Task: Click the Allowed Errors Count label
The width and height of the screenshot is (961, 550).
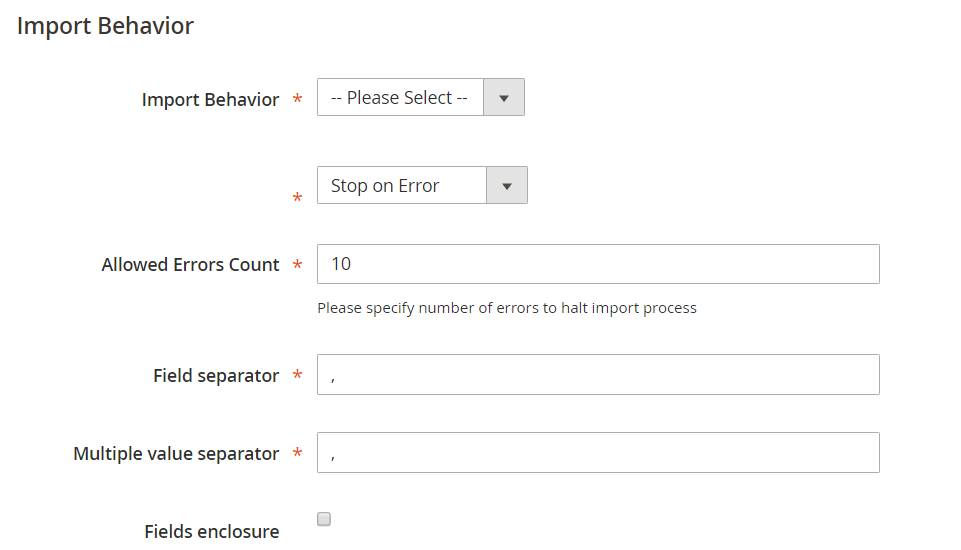Action: tap(190, 264)
